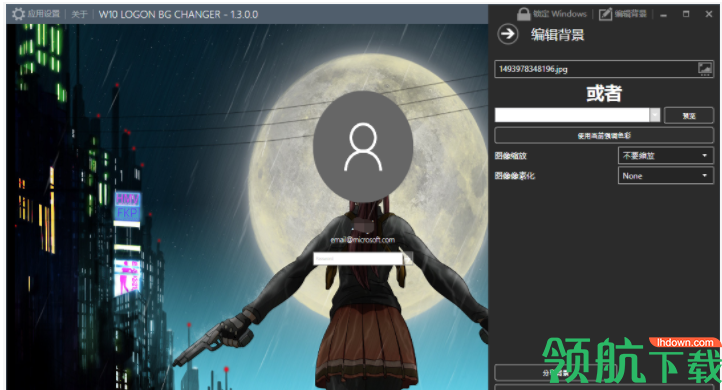Open the 关于 (About) menu item
The image size is (722, 390).
79,14
